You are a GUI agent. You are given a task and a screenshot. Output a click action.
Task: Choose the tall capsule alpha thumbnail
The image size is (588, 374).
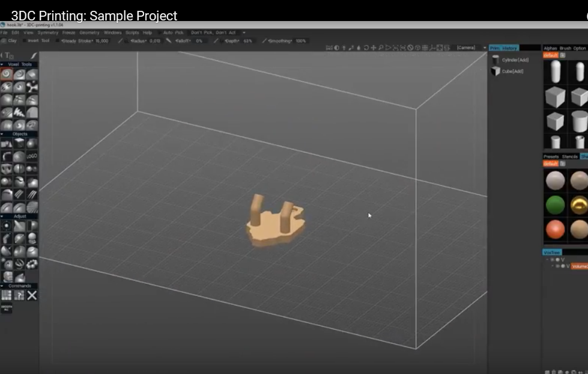(556, 71)
